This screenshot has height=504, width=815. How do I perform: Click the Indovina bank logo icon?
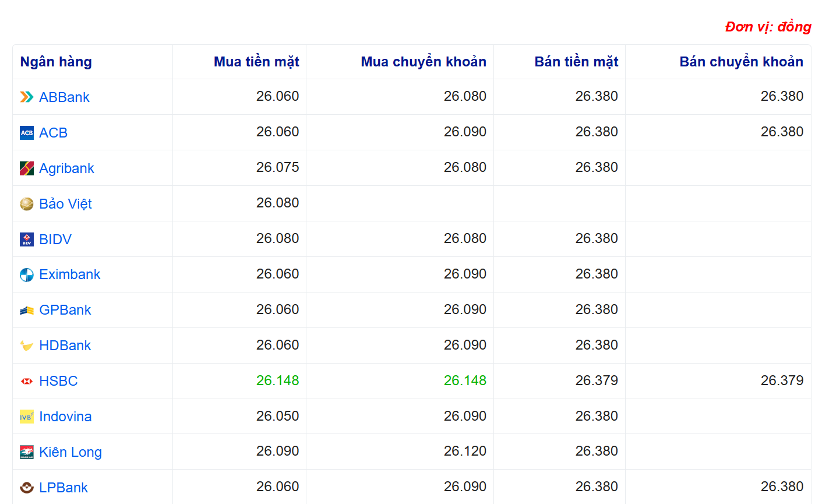(x=27, y=417)
